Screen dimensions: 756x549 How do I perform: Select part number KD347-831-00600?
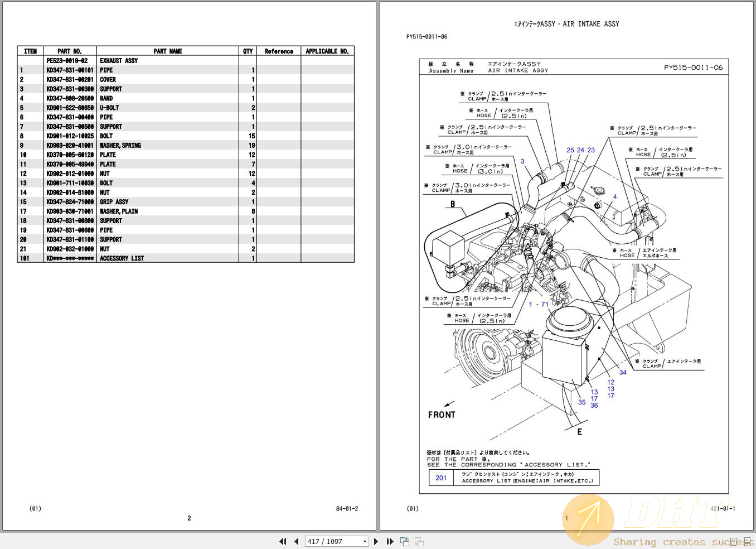coord(70,230)
